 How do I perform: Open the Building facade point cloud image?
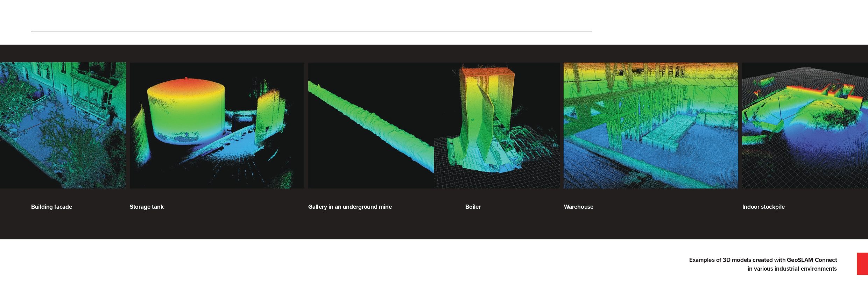click(x=63, y=126)
